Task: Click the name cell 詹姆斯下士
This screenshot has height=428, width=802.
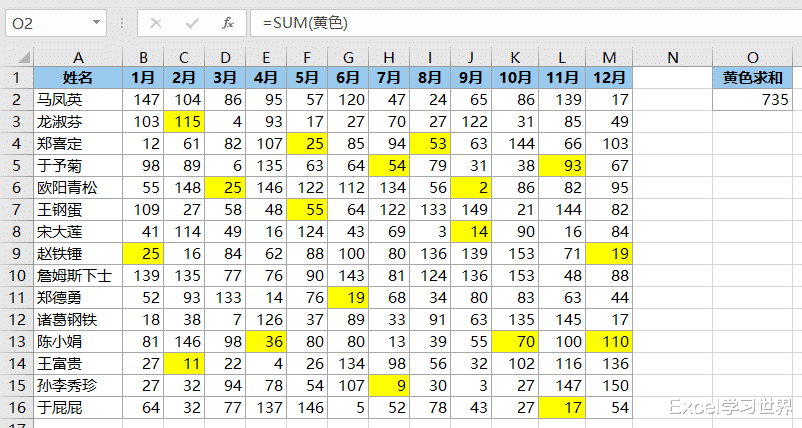Action: click(x=78, y=276)
